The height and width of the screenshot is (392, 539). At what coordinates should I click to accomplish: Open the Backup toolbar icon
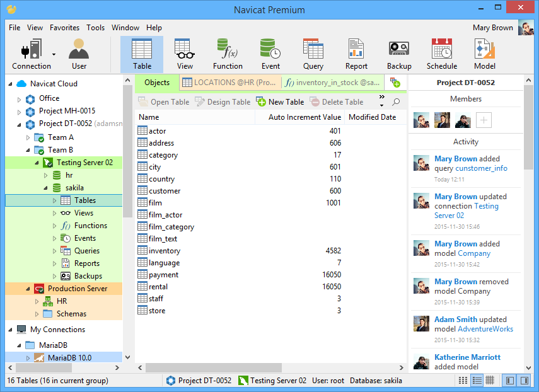click(x=399, y=54)
